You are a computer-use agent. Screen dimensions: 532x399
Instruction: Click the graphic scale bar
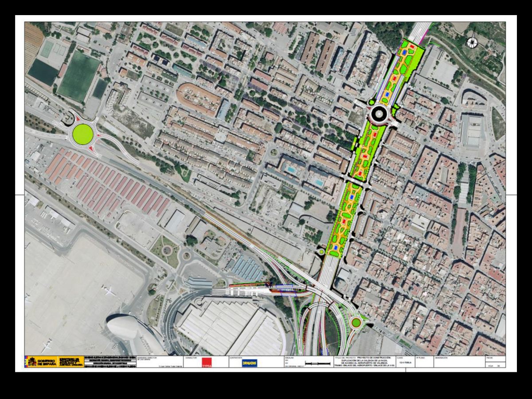coord(317,364)
